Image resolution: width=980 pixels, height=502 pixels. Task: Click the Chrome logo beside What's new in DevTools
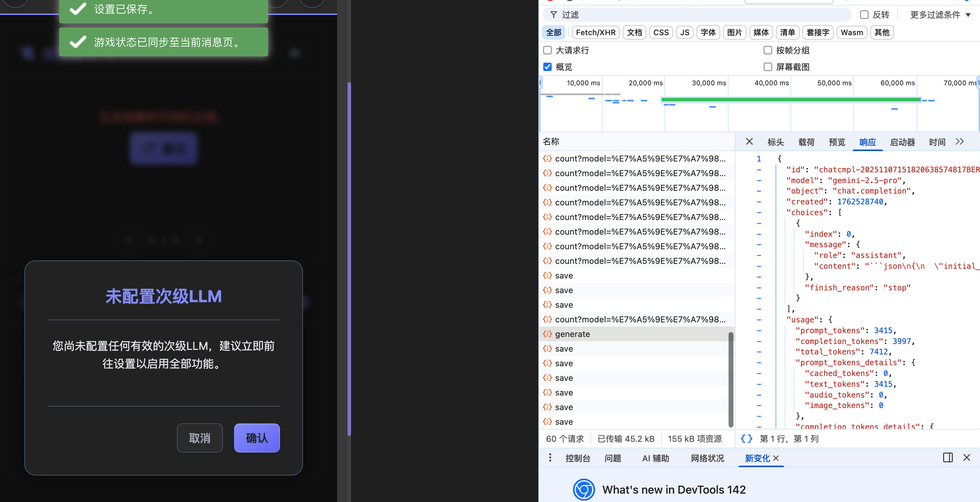[x=584, y=489]
